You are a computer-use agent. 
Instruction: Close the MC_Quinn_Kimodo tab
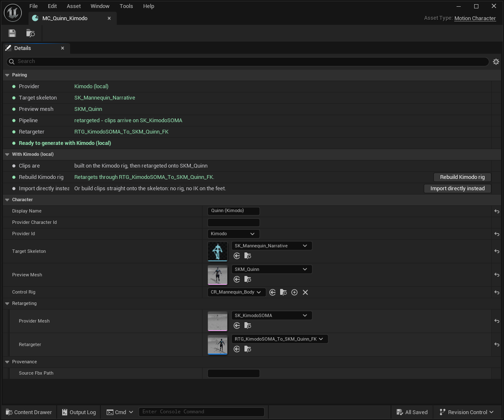tap(109, 18)
